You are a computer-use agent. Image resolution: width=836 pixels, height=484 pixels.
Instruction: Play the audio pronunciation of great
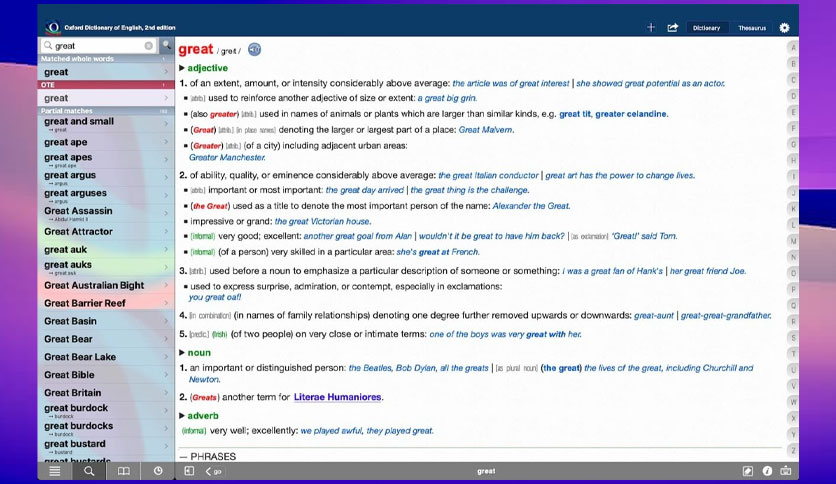pyautogui.click(x=254, y=50)
